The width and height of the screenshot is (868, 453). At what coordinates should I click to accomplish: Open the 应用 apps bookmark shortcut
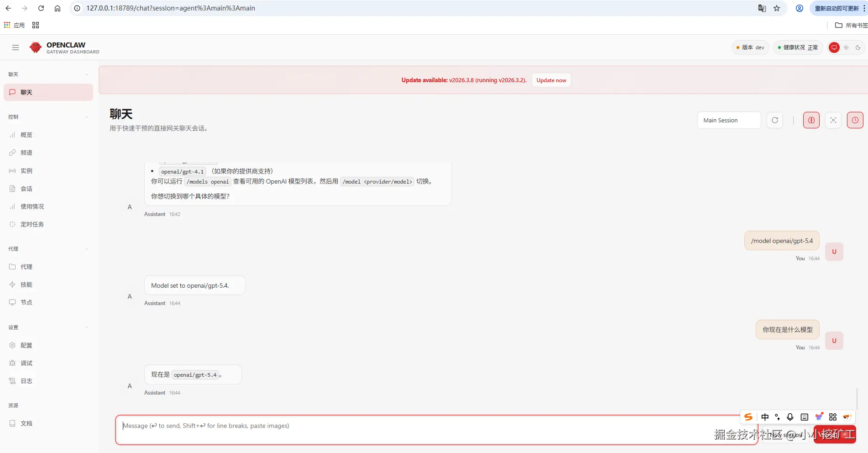[14, 25]
